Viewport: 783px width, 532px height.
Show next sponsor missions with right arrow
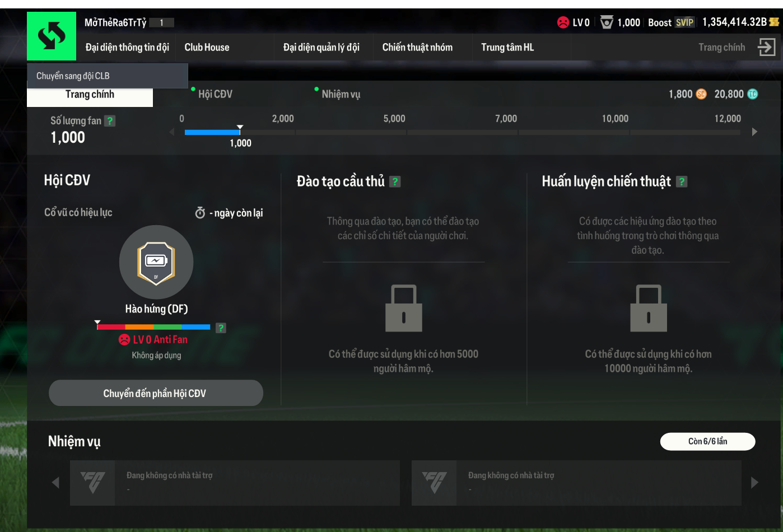click(x=754, y=483)
